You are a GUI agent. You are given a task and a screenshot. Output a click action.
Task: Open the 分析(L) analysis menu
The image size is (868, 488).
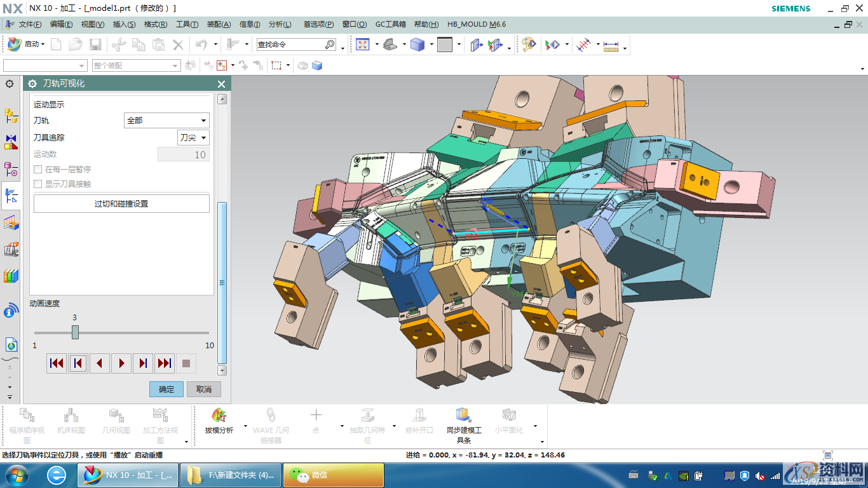[280, 24]
